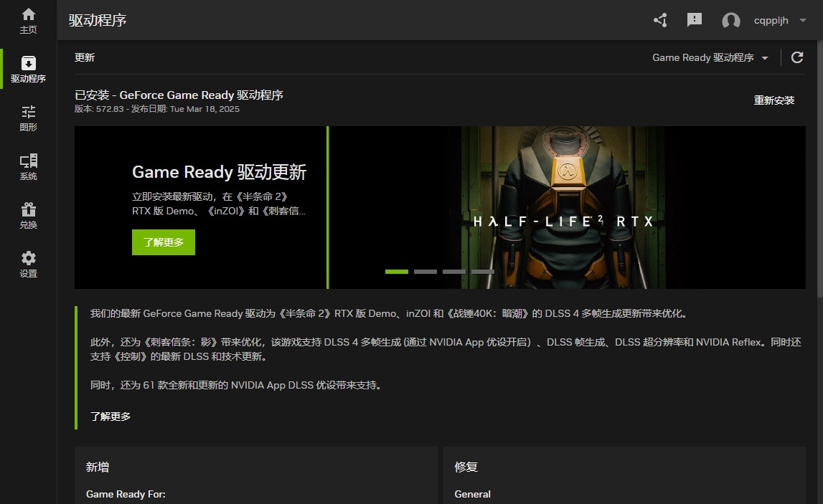Screen dimensions: 823x504
Task: Click the 驱动程序 page title
Action: 98,21
